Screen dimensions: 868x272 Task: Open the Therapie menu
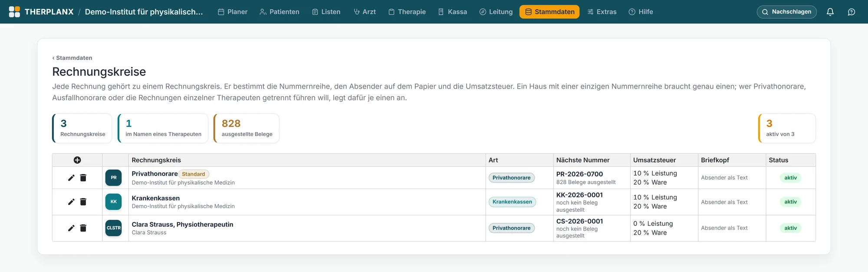tap(407, 12)
